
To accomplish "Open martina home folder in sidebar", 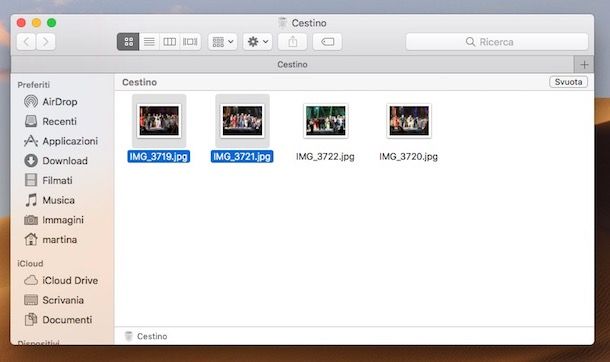I will pyautogui.click(x=51, y=240).
